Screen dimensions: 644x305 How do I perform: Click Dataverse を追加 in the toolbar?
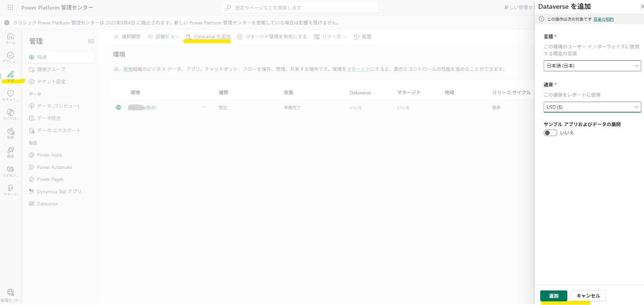point(208,37)
